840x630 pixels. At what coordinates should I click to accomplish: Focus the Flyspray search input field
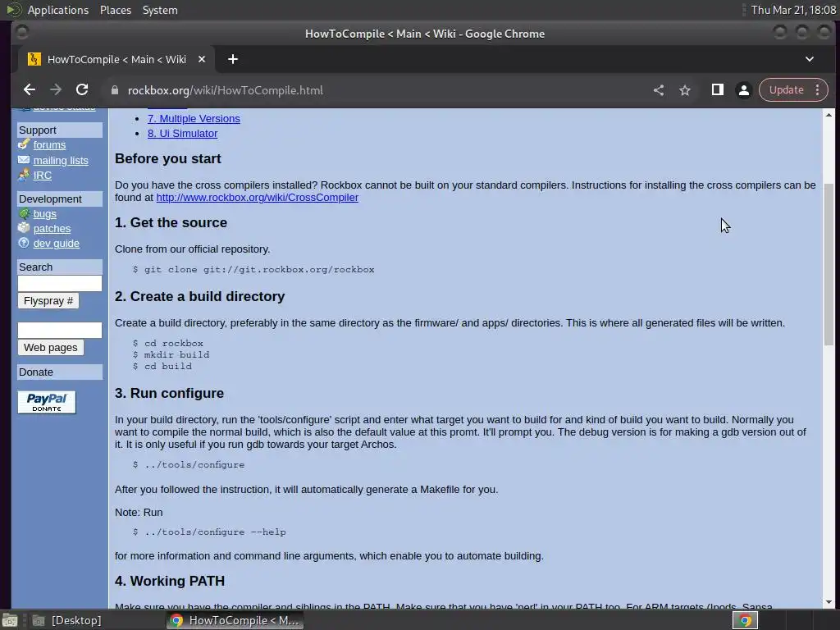59,283
